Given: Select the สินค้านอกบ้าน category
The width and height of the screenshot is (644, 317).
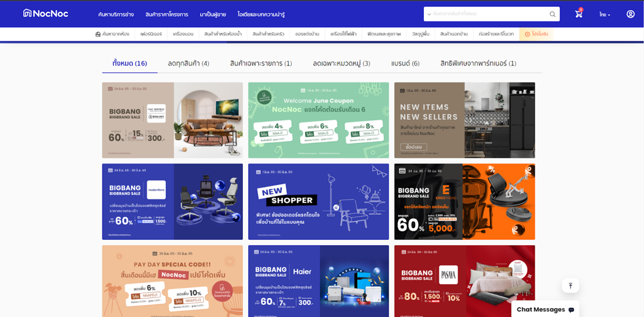Looking at the screenshot, I should (x=454, y=34).
